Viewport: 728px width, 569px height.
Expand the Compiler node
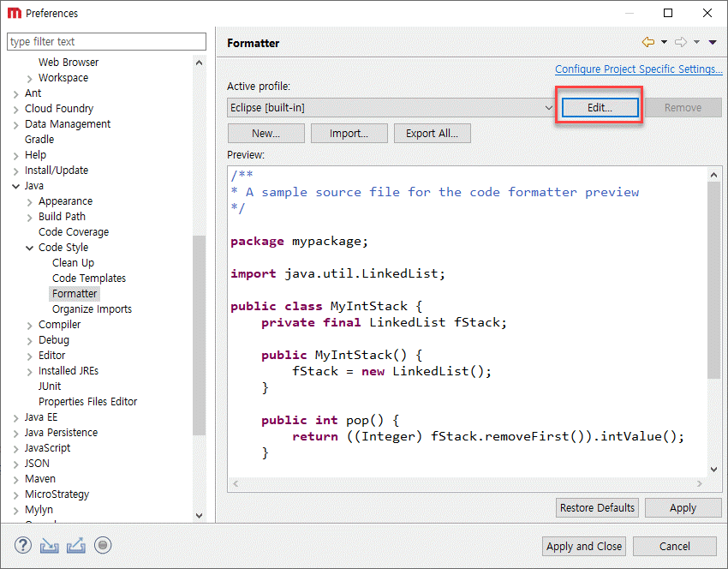(x=29, y=325)
